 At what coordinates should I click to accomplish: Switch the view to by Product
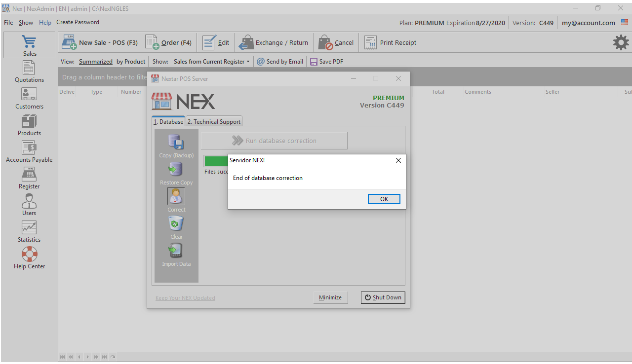point(131,62)
